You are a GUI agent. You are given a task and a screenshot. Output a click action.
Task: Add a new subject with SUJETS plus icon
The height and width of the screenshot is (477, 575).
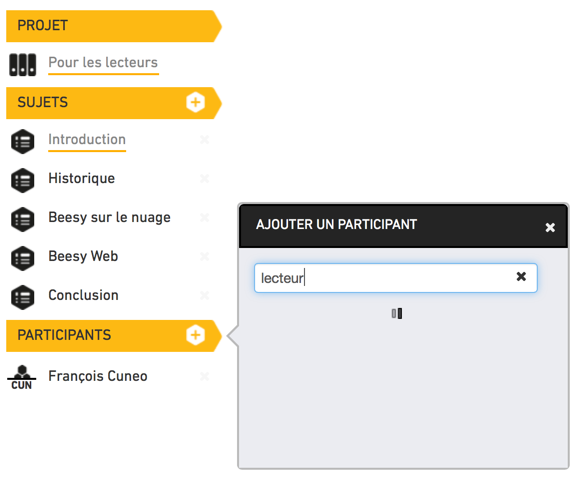pyautogui.click(x=195, y=102)
